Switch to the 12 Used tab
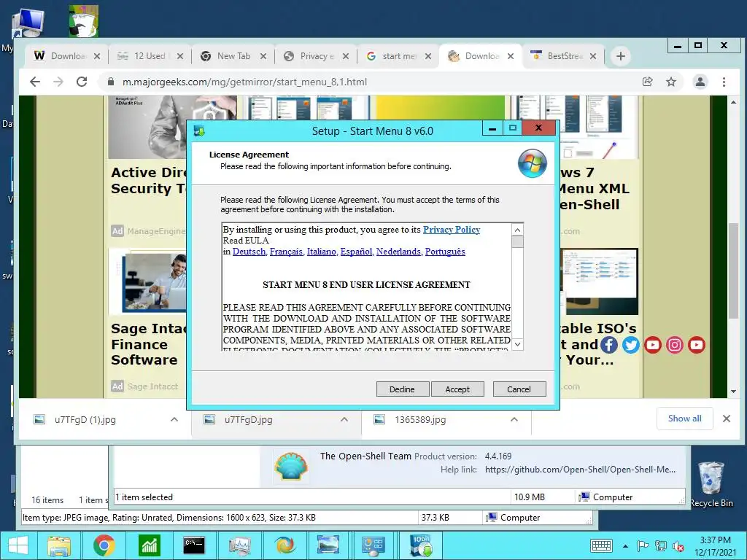The width and height of the screenshot is (747, 560). point(150,56)
